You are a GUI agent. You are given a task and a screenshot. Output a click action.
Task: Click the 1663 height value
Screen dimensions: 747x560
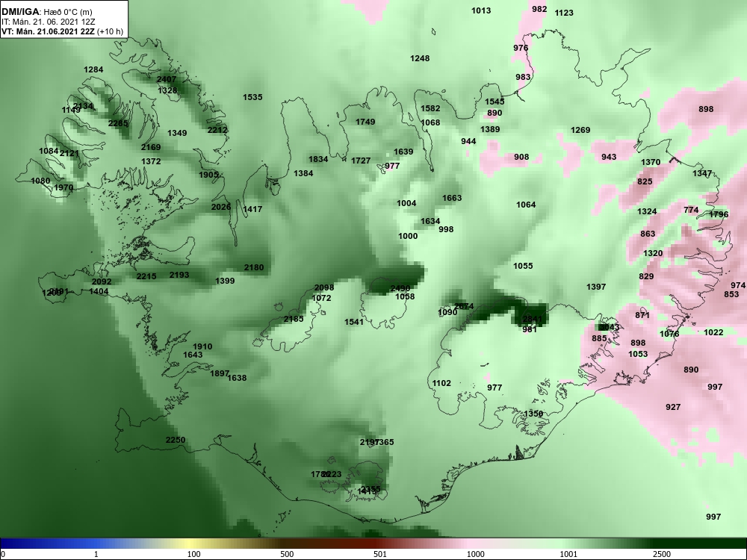click(452, 198)
